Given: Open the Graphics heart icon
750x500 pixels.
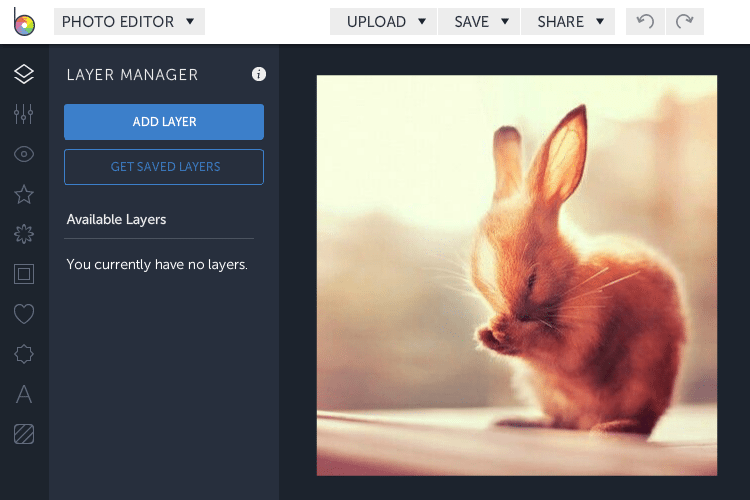Looking at the screenshot, I should pos(24,314).
